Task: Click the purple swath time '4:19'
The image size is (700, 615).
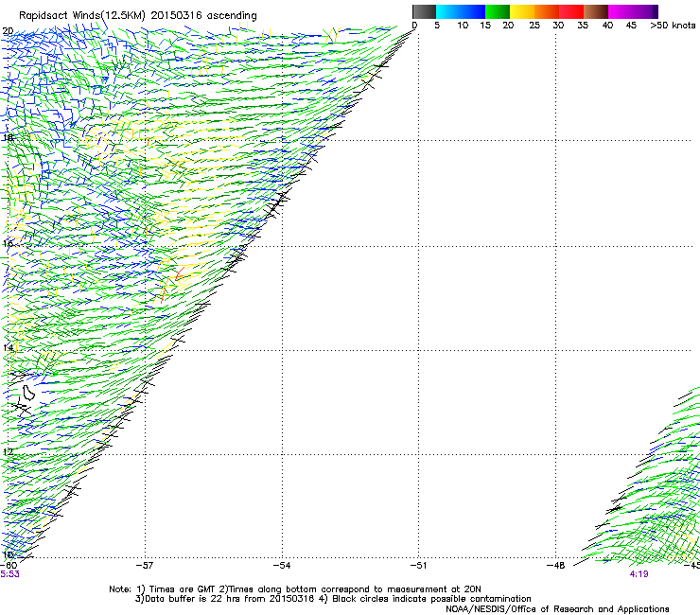Action: click(639, 574)
